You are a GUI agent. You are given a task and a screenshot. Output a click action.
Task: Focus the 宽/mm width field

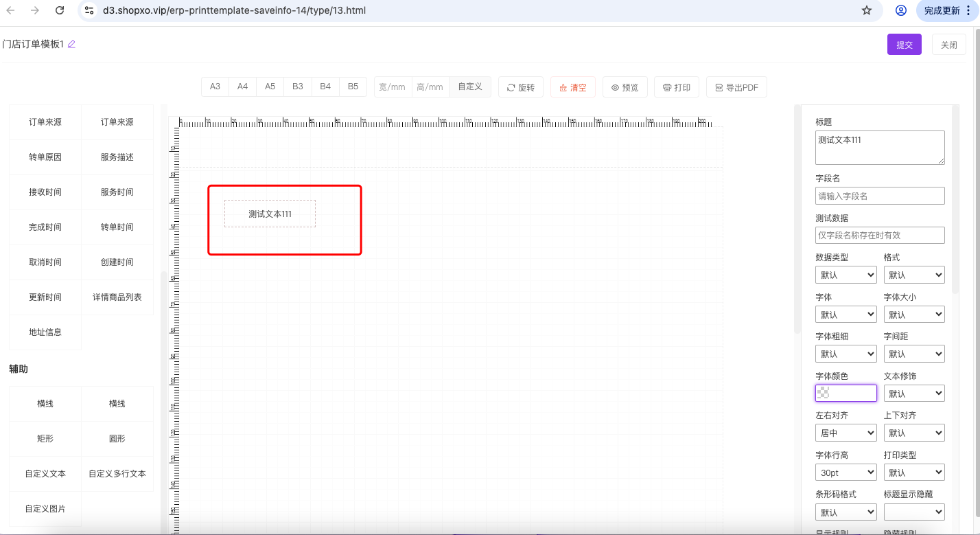pos(393,87)
